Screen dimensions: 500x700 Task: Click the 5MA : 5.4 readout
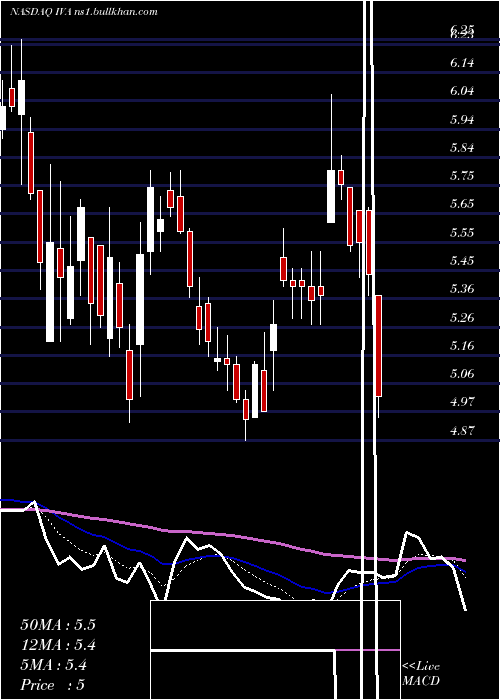(54, 665)
